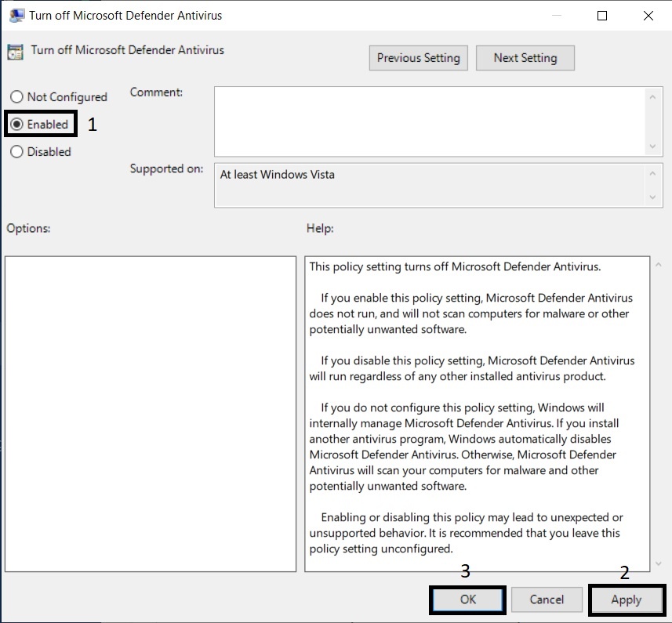Viewport: 672px width, 623px height.
Task: Click Supported on box scroll down arrow
Action: click(x=652, y=197)
